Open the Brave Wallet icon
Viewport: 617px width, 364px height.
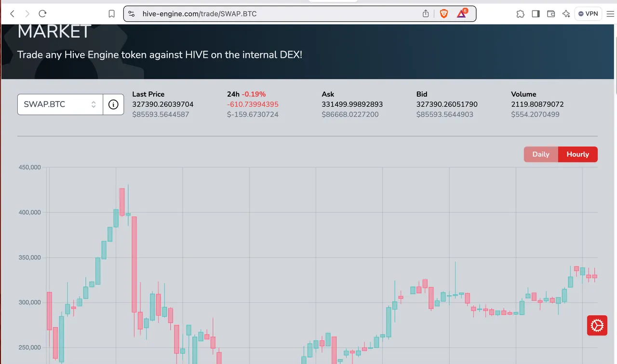coord(551,14)
